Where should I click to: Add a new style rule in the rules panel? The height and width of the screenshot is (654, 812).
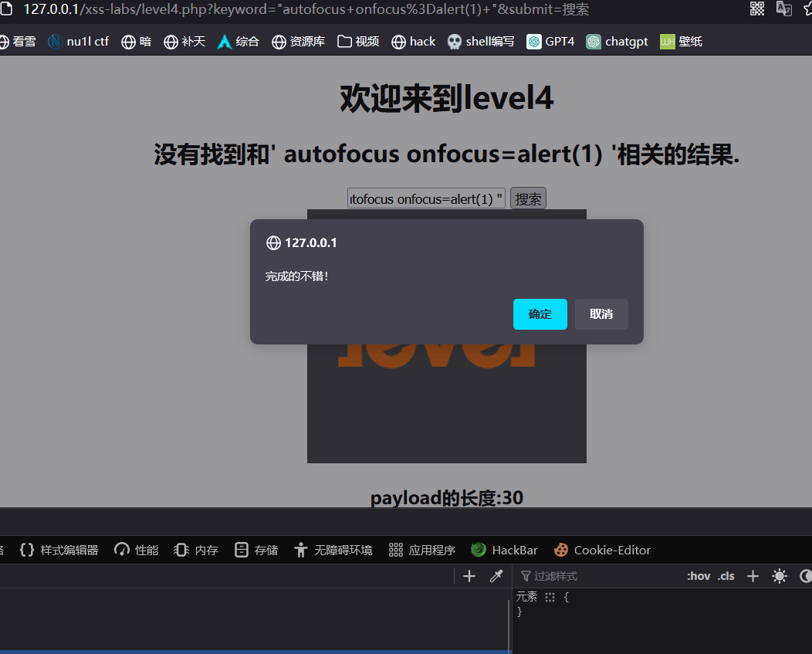(753, 576)
